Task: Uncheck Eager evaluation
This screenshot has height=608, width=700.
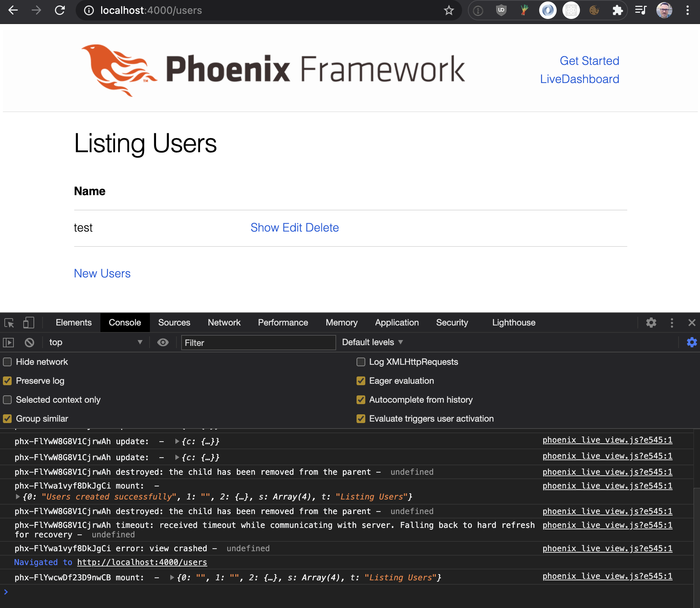Action: (361, 381)
